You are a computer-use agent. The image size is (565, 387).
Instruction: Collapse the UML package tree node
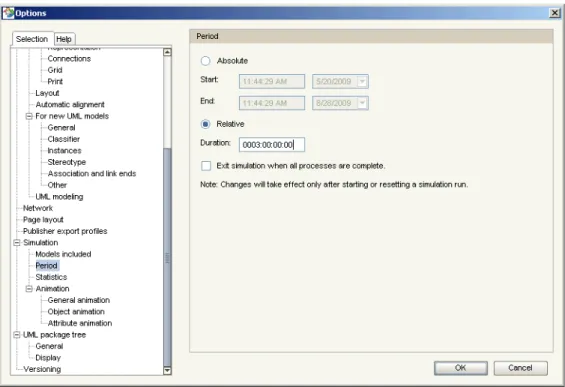coord(17,335)
